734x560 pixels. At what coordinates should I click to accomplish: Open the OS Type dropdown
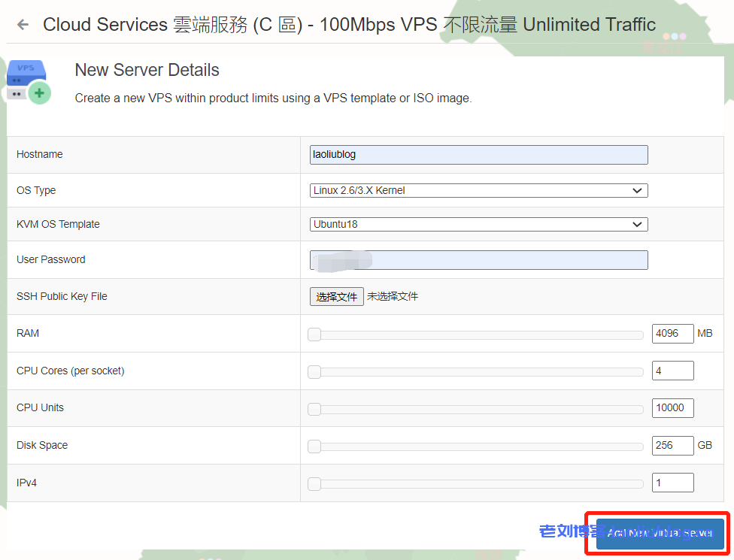pyautogui.click(x=478, y=191)
